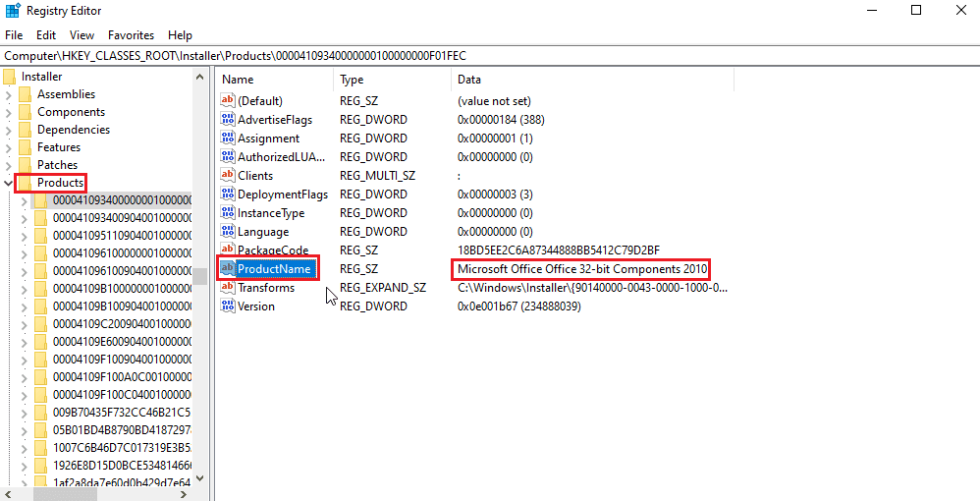Select the 00004109B1009040010000 key in tree
The height and width of the screenshot is (501, 980).
coord(123,307)
